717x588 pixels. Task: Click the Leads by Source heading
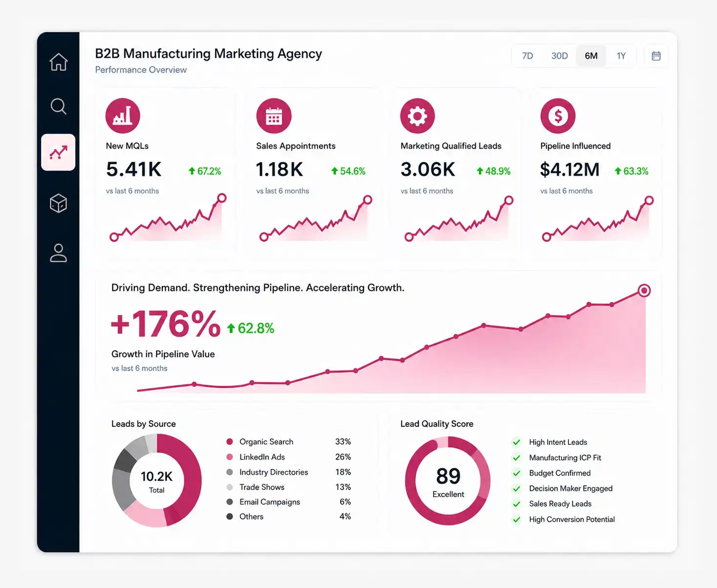click(143, 424)
